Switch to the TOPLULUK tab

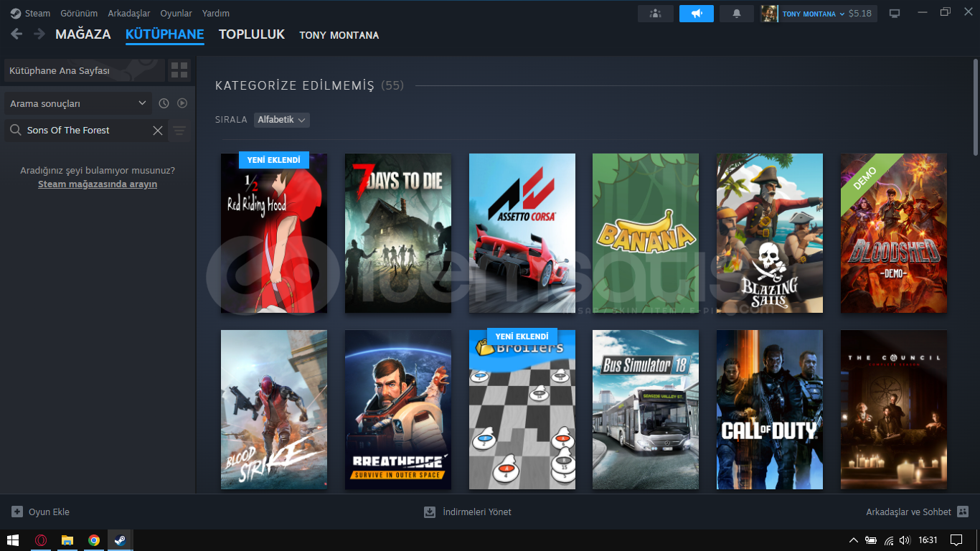tap(252, 34)
